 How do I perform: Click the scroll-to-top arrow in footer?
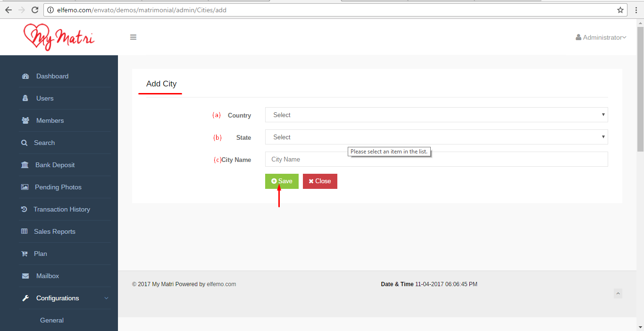pyautogui.click(x=618, y=294)
